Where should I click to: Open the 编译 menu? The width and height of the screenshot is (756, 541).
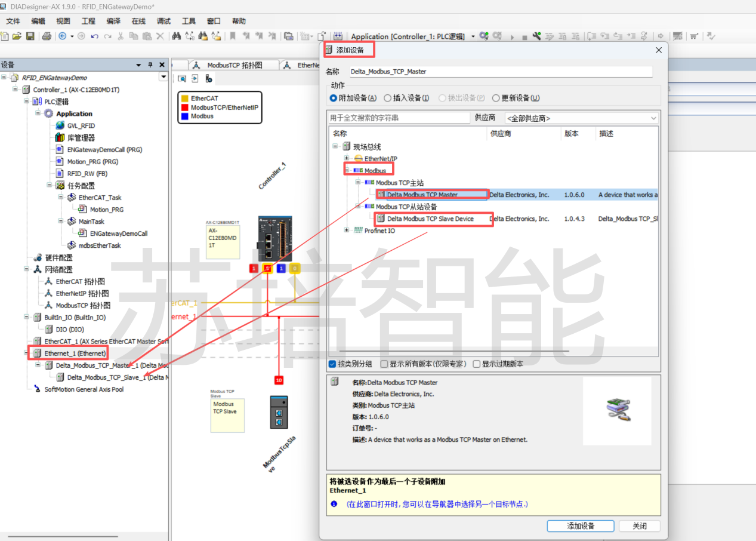pyautogui.click(x=113, y=21)
